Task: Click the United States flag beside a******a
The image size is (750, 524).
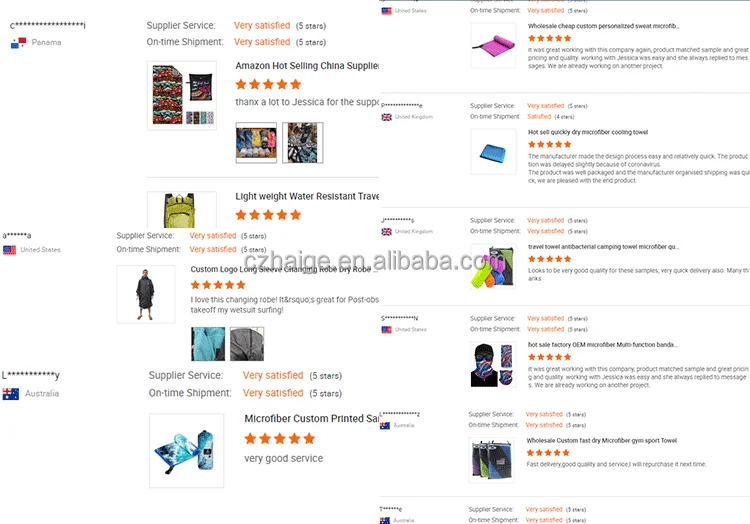Action: pos(10,250)
